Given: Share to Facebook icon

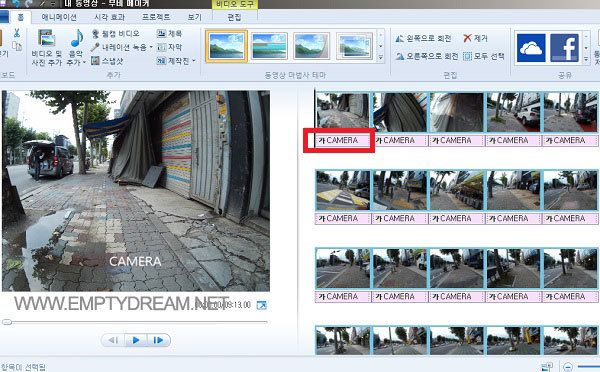Looking at the screenshot, I should 564,48.
